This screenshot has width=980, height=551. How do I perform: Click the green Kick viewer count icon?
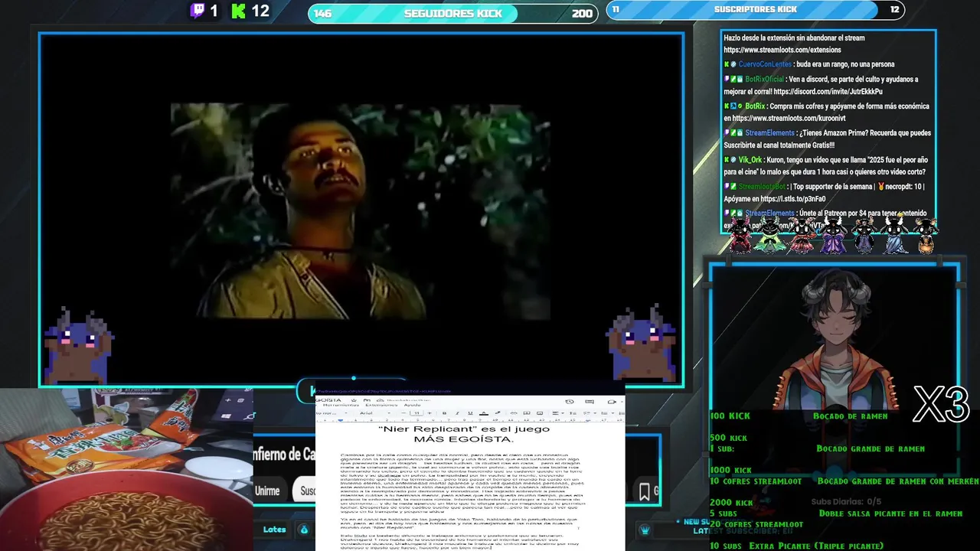[238, 11]
